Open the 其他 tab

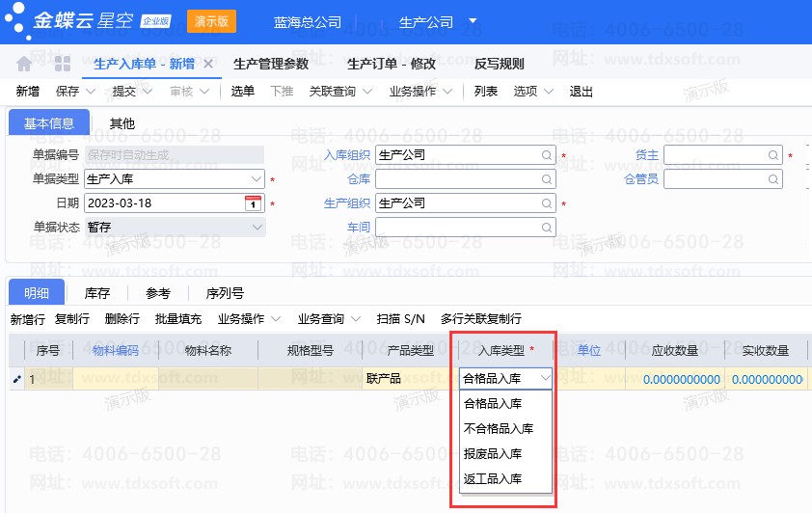tap(122, 123)
